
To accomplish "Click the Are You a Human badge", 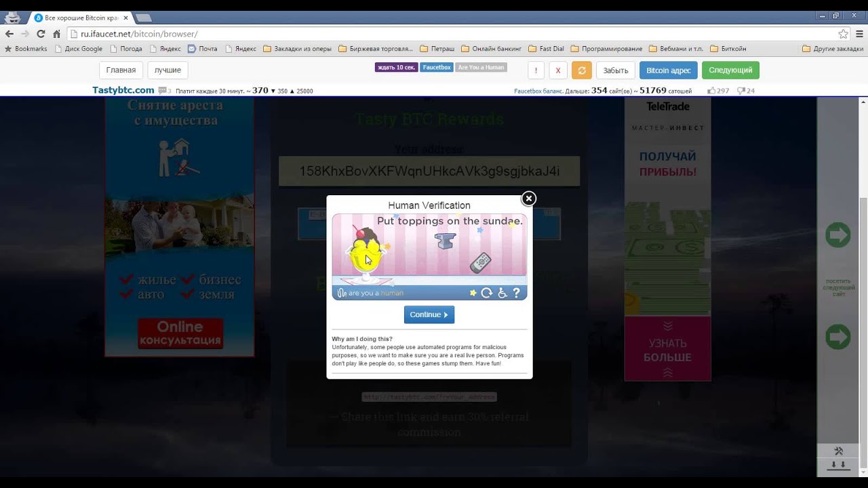I will click(481, 67).
